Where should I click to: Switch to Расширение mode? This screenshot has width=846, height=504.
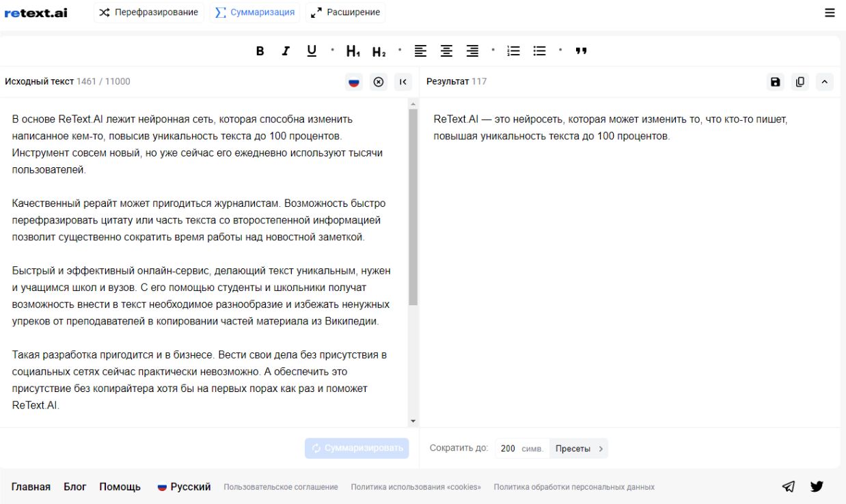(x=346, y=12)
